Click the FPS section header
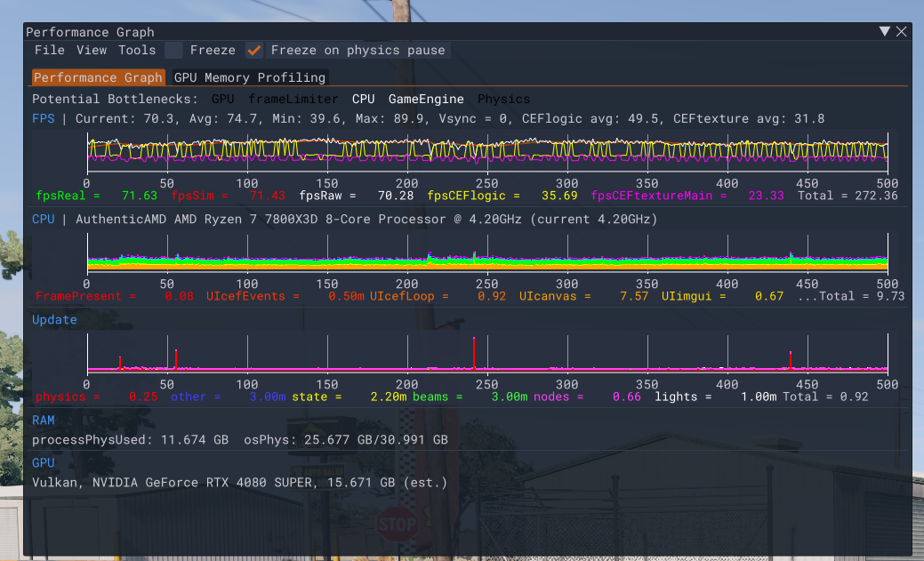Viewport: 924px width, 561px height. [x=43, y=118]
